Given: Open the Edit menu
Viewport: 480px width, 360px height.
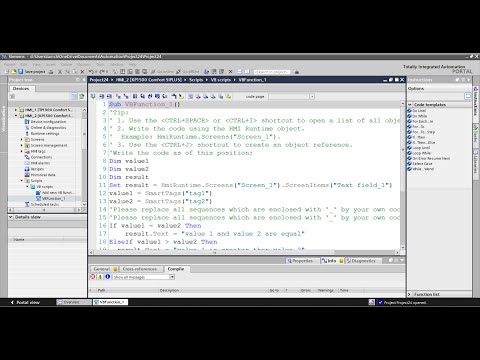Looking at the screenshot, I should pyautogui.click(x=24, y=64).
